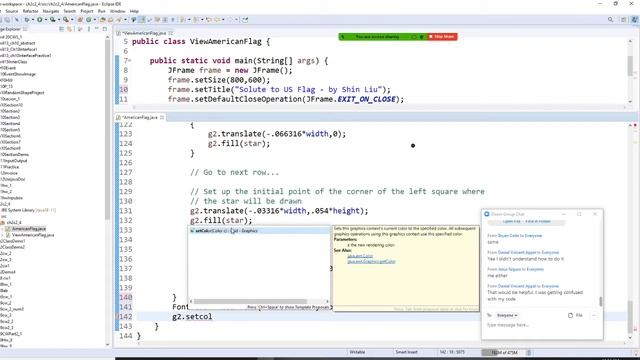Screen dimensions: 640x360
Task: Open the Navigate menu
Action: pos(51,11)
